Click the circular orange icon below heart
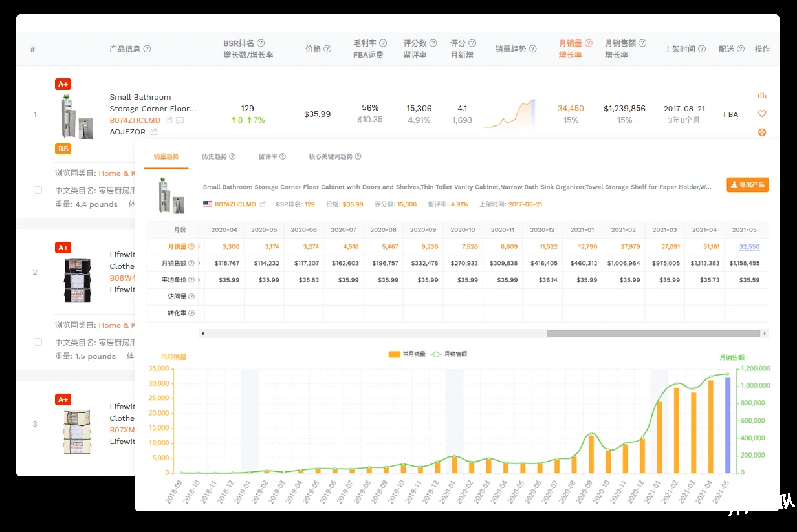Screen dimensions: 797x532 coord(762,133)
